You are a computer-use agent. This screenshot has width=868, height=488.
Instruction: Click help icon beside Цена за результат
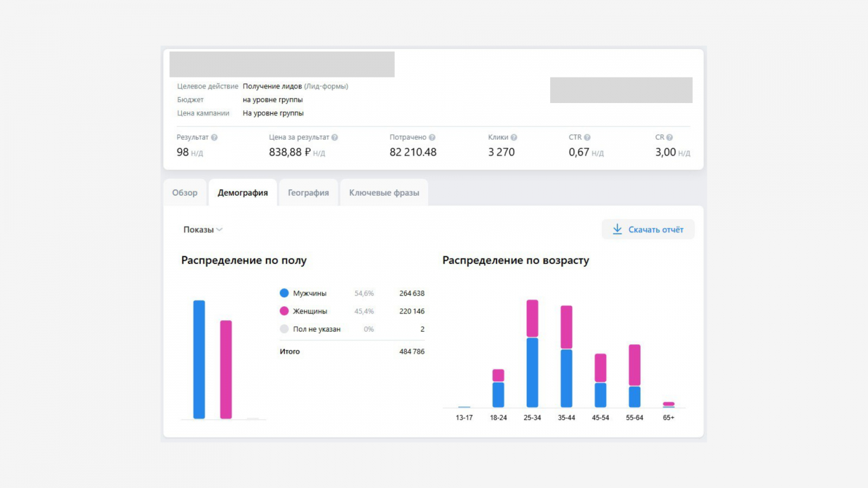click(335, 138)
